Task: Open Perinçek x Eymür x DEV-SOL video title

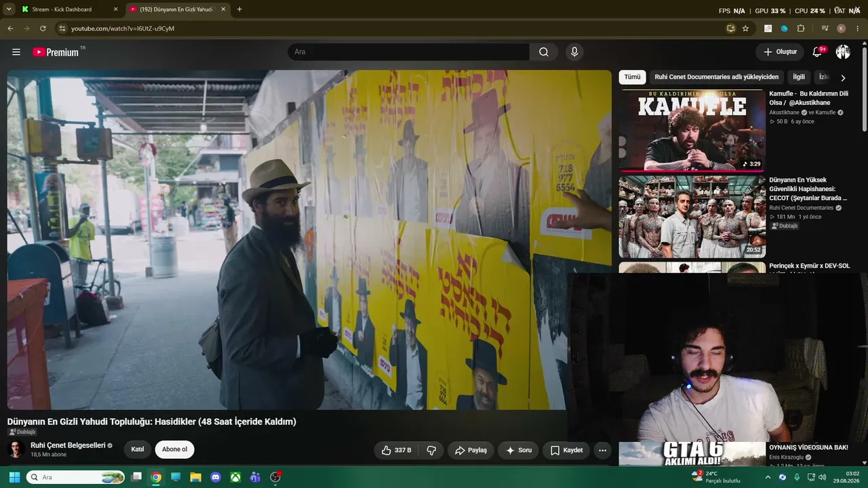Action: pos(809,266)
